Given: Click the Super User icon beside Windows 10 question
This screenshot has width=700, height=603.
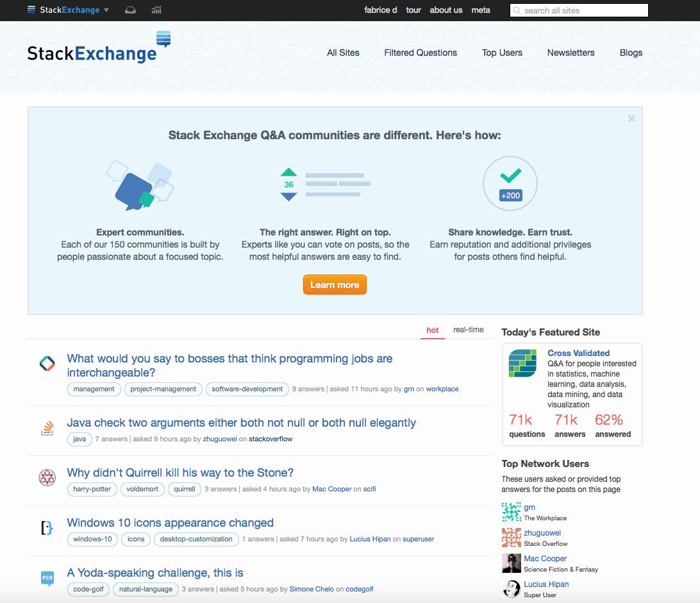Looking at the screenshot, I should (47, 528).
